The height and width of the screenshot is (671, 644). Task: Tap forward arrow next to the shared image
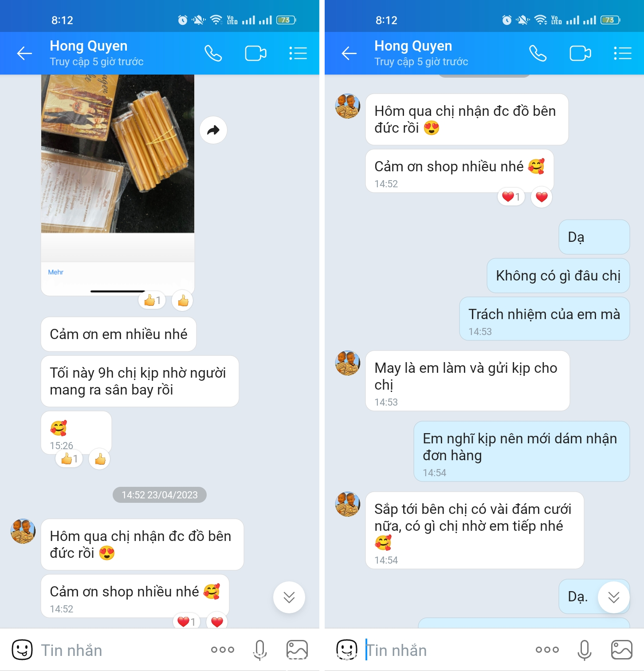[x=213, y=130]
